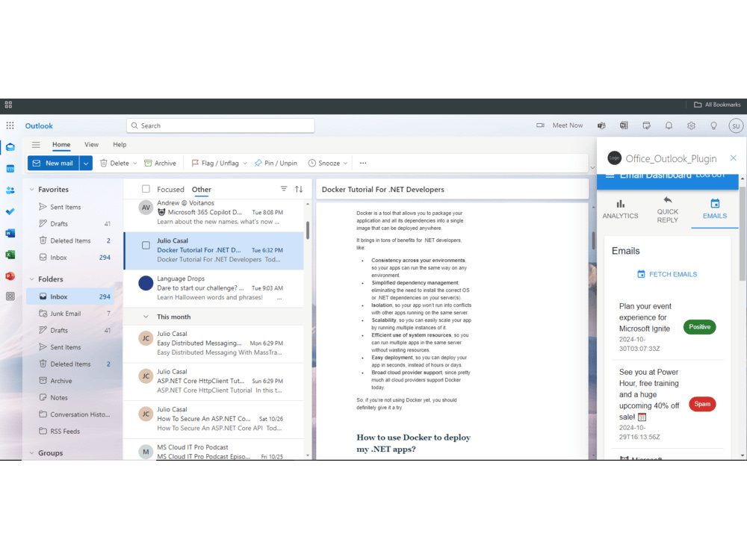Click the Positive tag on Ignite email
The width and height of the screenshot is (747, 560).
coord(699,327)
